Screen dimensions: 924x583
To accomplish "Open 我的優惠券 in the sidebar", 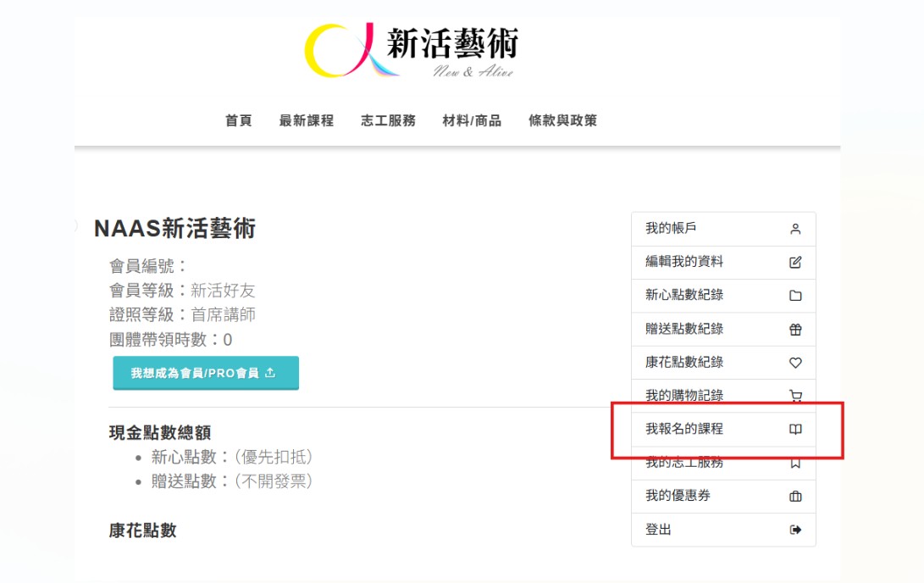I will coord(723,496).
